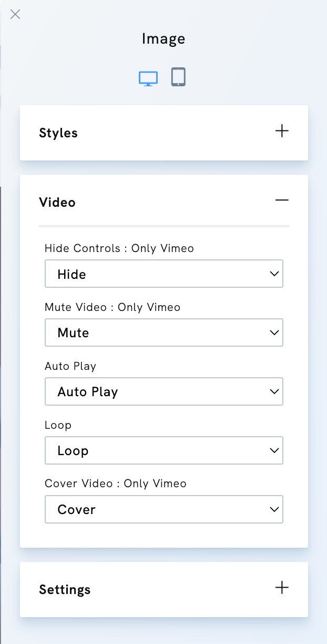Switch to desktop preview mode

pos(148,77)
